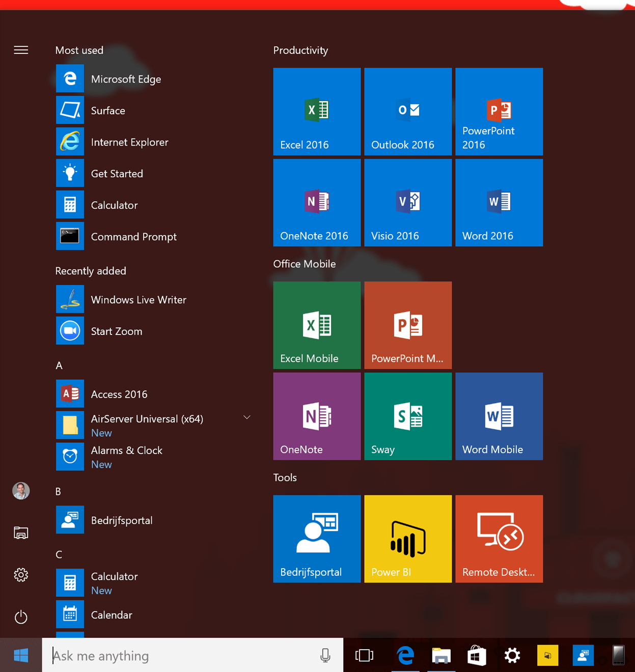The width and height of the screenshot is (635, 672).
Task: Open the Remote Desktop tile
Action: (499, 539)
